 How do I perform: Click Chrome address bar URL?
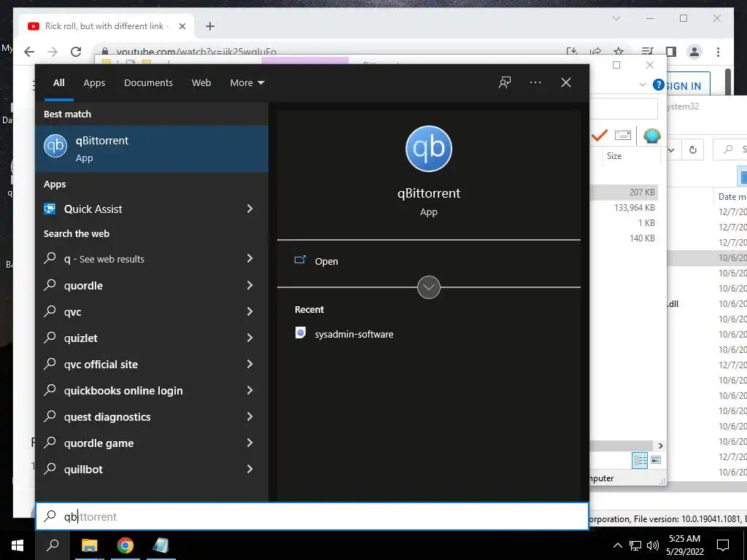(x=196, y=52)
